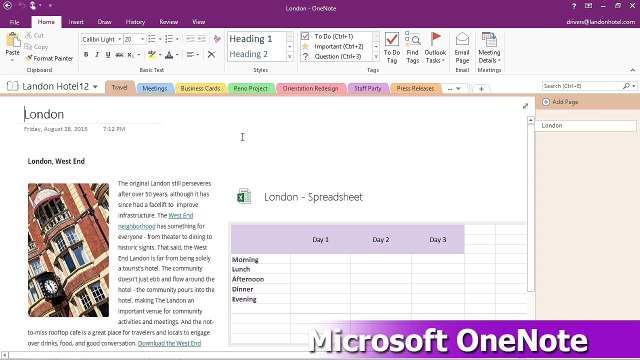The width and height of the screenshot is (640, 360).
Task: Switch to the Review ribbon tab
Action: [169, 22]
